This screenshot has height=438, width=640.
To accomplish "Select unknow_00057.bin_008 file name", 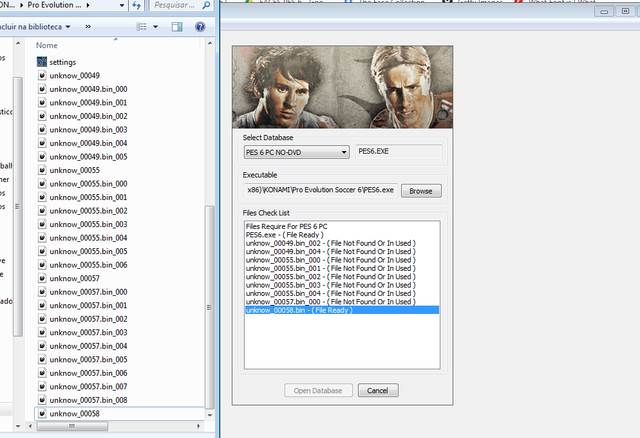I will click(88, 400).
